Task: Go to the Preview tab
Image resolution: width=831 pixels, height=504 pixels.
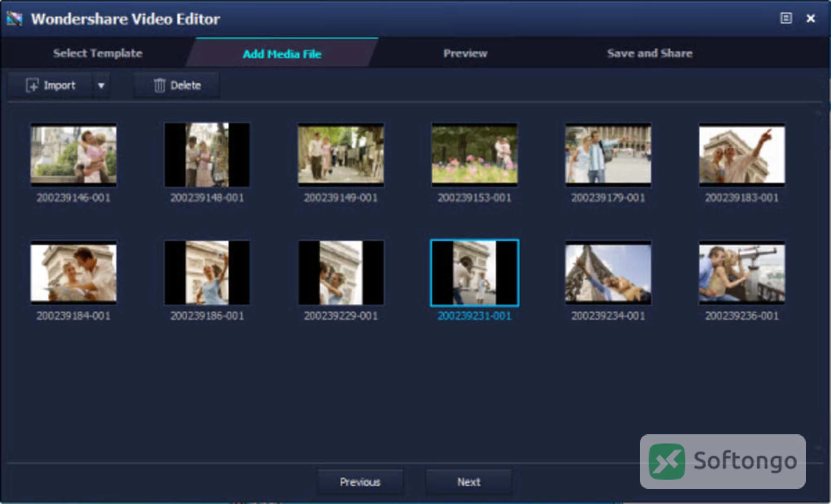Action: 465,53
